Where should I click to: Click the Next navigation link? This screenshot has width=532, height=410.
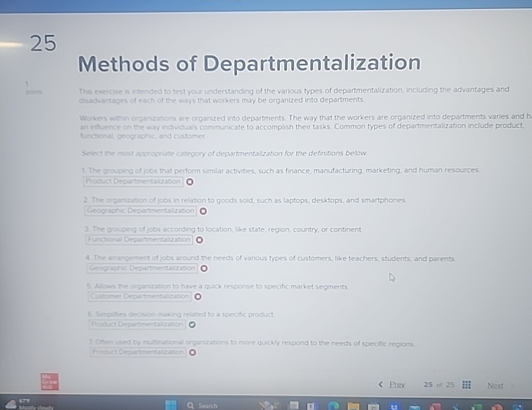[495, 385]
